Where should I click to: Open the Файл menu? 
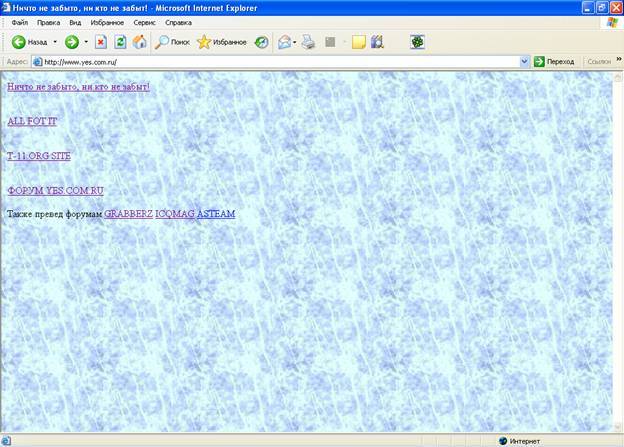(x=19, y=22)
